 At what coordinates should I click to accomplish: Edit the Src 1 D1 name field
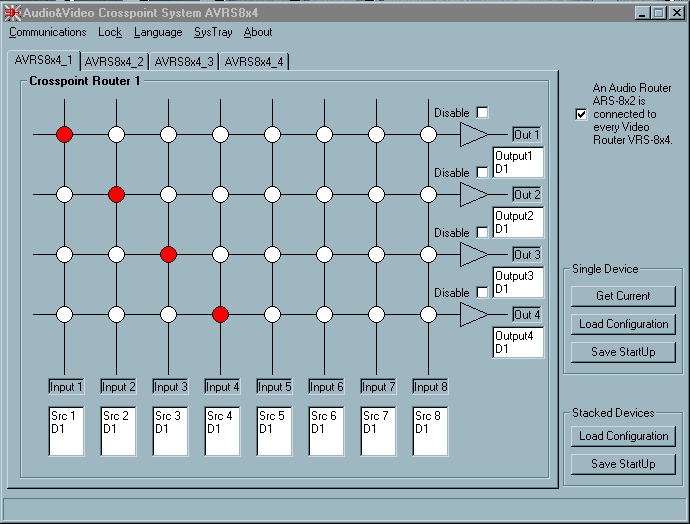(66, 431)
